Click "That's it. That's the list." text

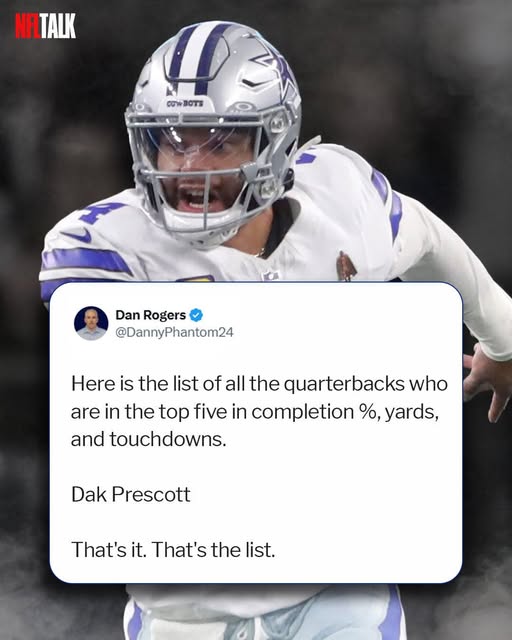[173, 549]
